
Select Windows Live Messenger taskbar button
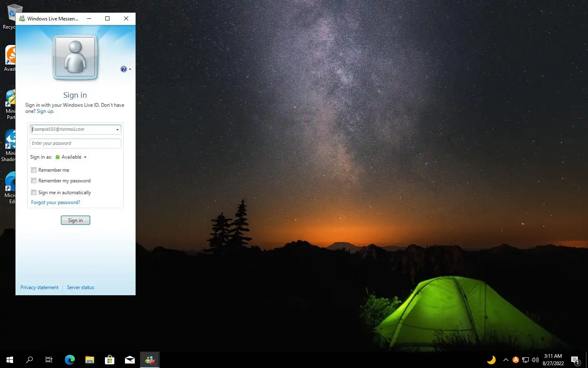(x=150, y=360)
